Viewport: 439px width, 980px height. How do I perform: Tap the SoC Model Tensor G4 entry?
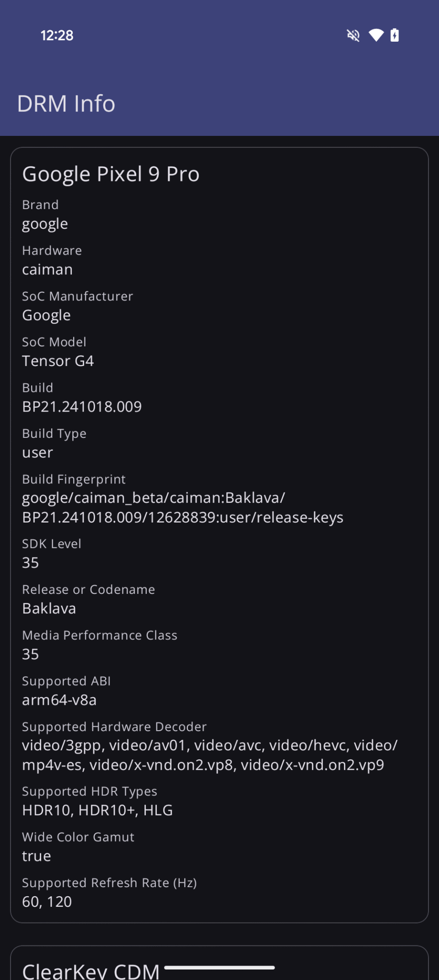(x=57, y=360)
